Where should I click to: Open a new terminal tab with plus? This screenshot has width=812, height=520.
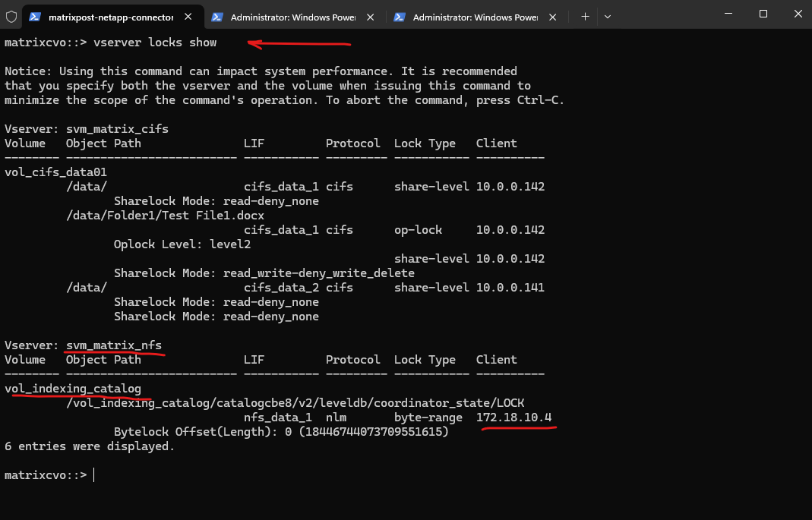(585, 16)
